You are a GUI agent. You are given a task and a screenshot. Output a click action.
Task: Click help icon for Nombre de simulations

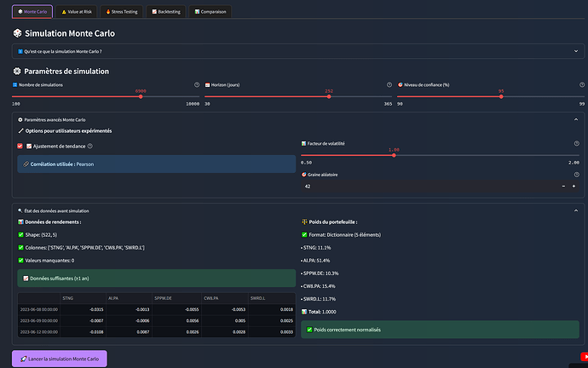197,85
